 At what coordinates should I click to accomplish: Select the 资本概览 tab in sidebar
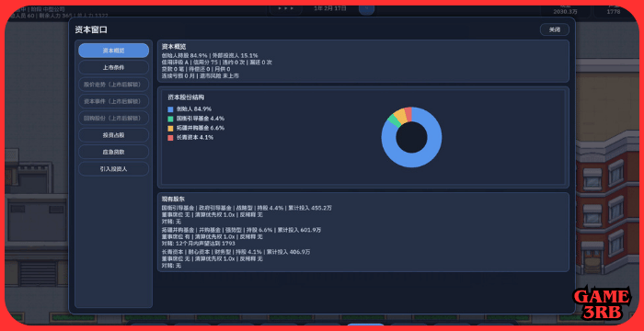[x=113, y=51]
